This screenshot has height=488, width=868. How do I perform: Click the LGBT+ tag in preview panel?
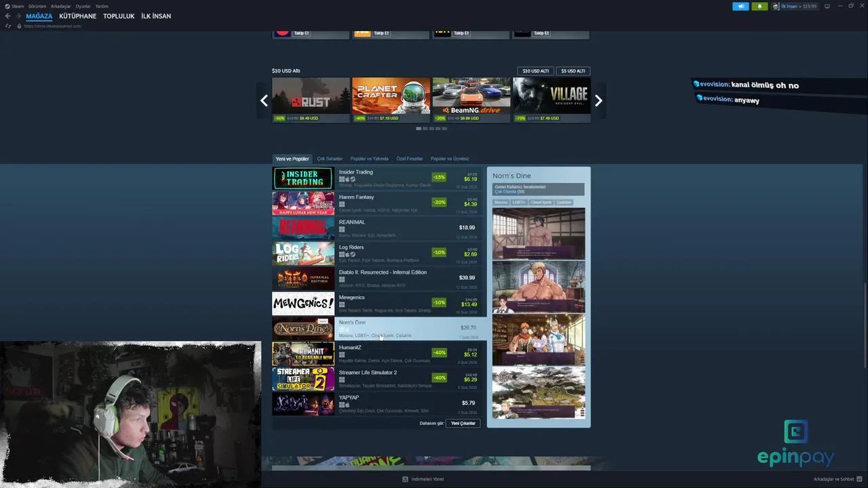point(519,202)
